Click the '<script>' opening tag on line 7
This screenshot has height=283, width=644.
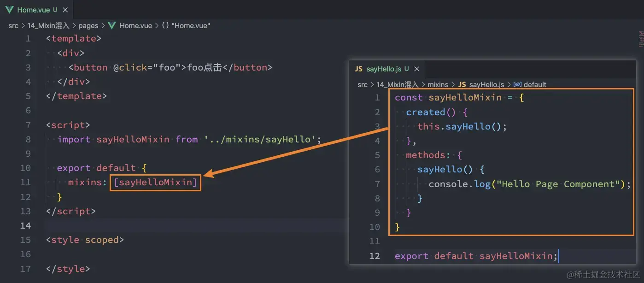(x=68, y=125)
